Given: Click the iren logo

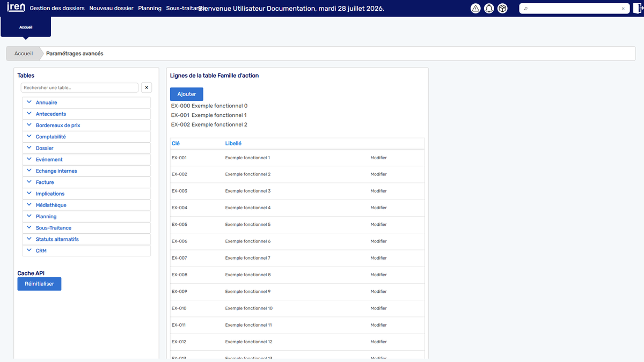Looking at the screenshot, I should (16, 8).
